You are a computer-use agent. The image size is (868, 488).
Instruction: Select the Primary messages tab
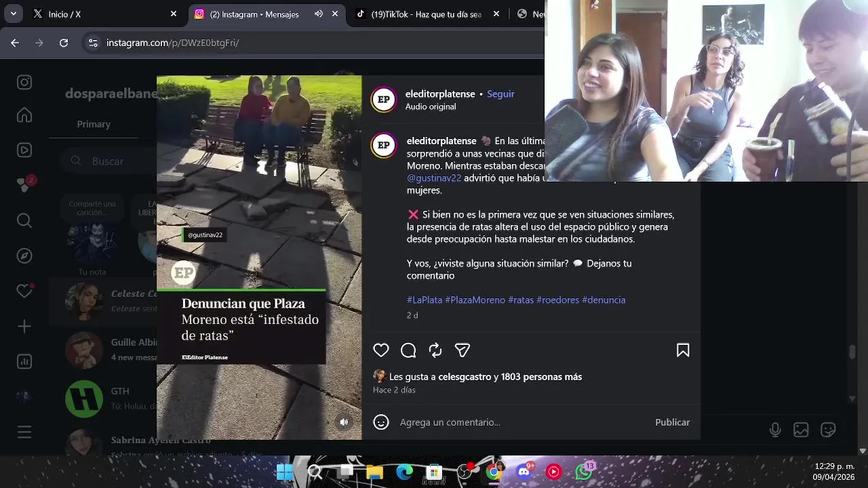94,124
